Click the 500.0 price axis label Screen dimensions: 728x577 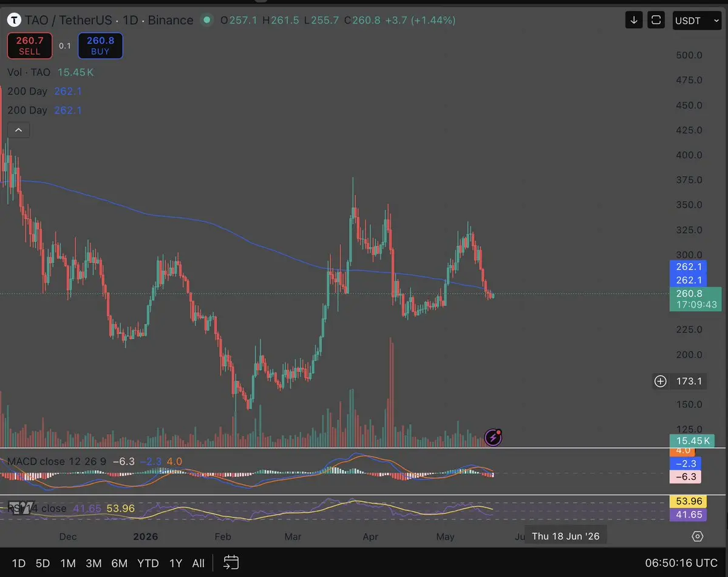pyautogui.click(x=689, y=55)
